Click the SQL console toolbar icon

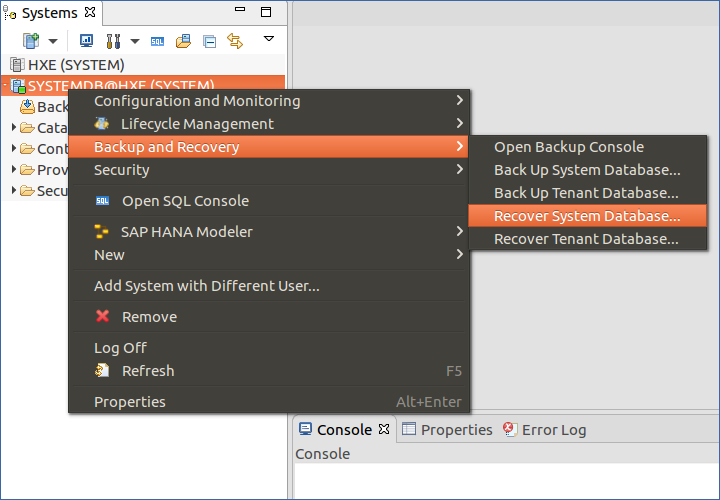(157, 42)
